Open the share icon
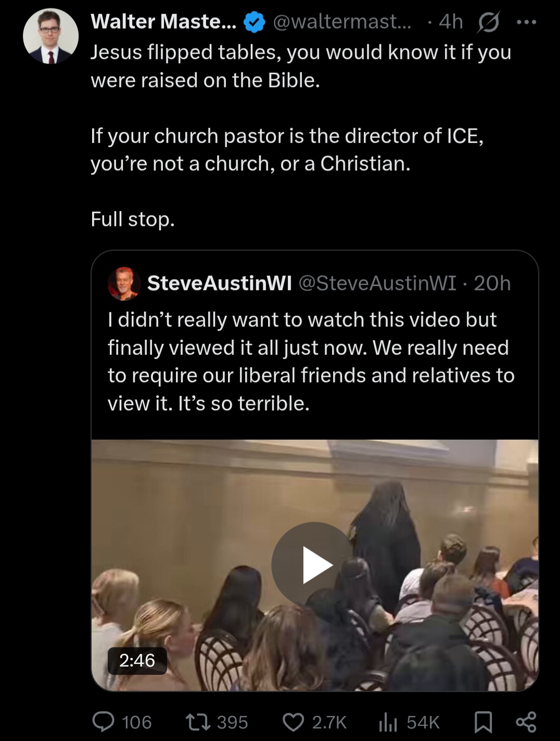The height and width of the screenshot is (741, 560). tap(526, 722)
